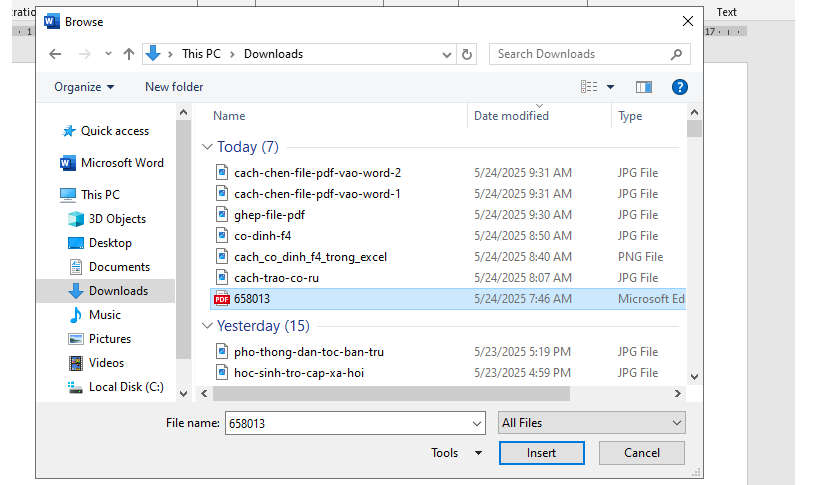The height and width of the screenshot is (485, 819).
Task: Go back with the left arrow icon
Action: (x=55, y=54)
